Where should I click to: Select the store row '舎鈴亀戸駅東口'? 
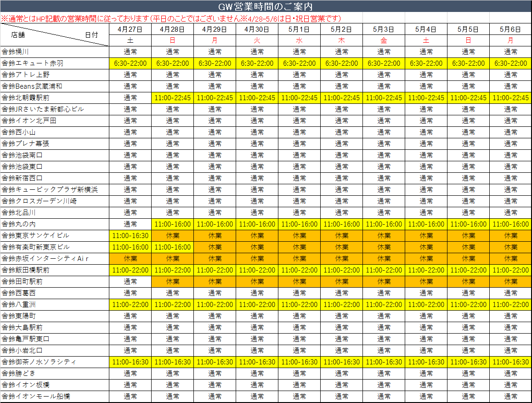point(266,339)
